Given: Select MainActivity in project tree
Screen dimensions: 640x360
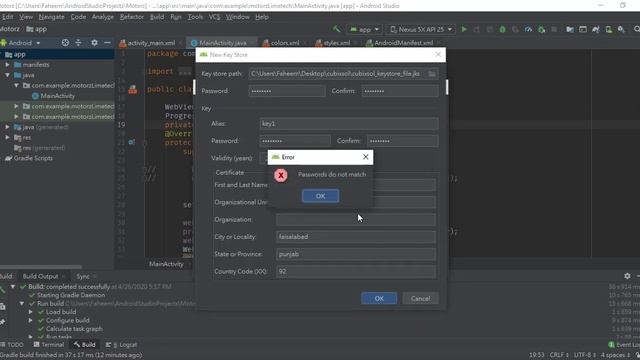Looking at the screenshot, I should 57,96.
